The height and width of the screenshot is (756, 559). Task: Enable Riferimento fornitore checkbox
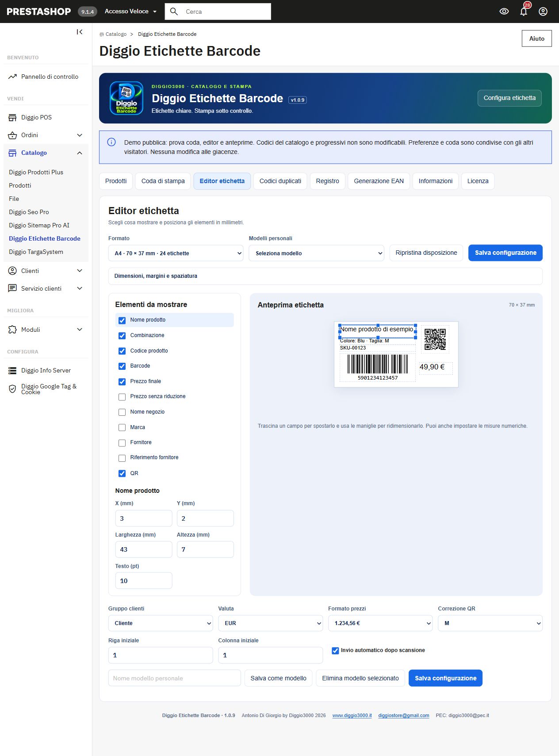click(x=122, y=458)
